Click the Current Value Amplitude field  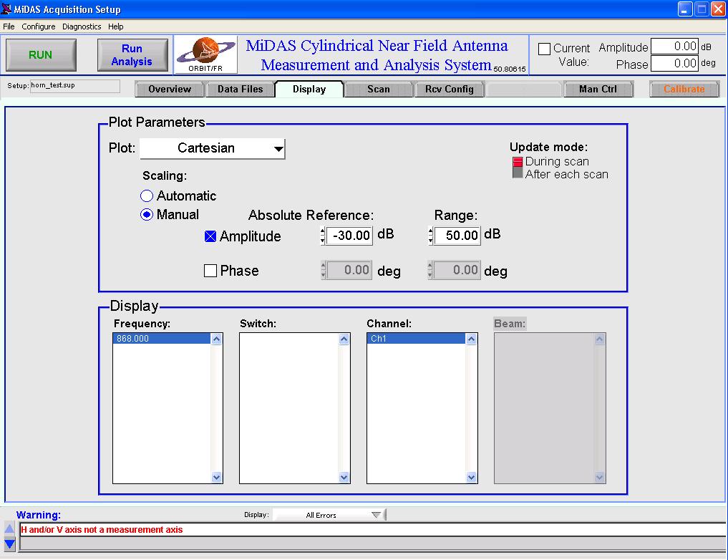pyautogui.click(x=674, y=47)
